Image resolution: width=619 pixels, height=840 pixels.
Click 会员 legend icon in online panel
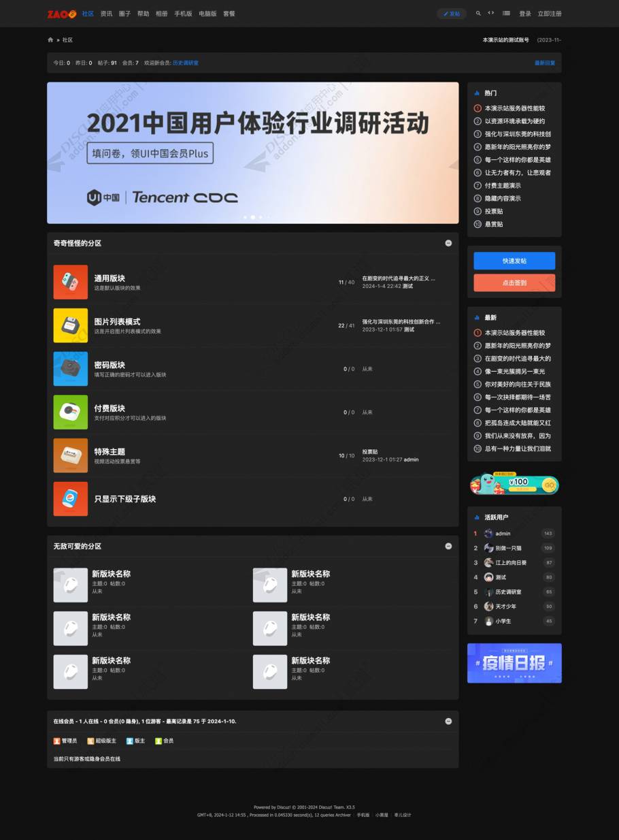[158, 741]
